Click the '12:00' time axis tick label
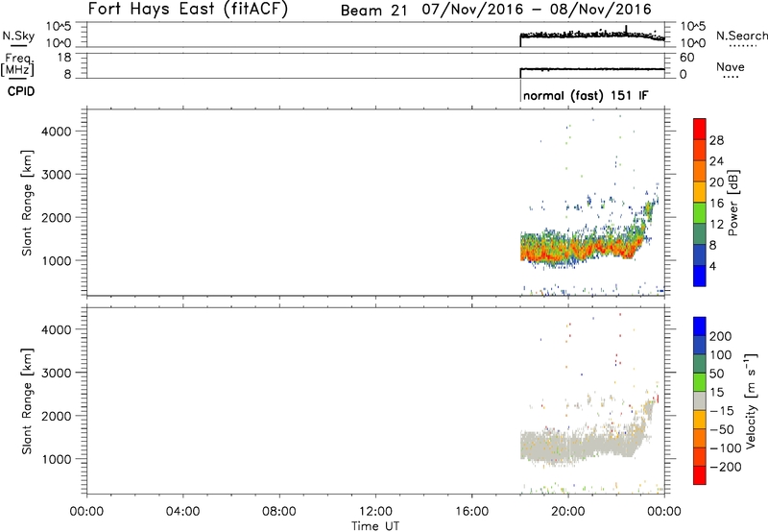768x532 pixels. (x=375, y=512)
